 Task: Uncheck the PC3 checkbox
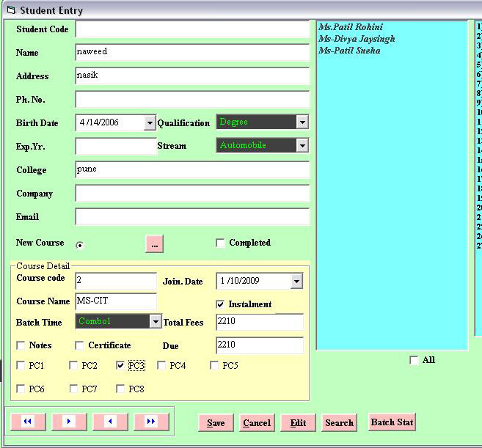pyautogui.click(x=120, y=365)
